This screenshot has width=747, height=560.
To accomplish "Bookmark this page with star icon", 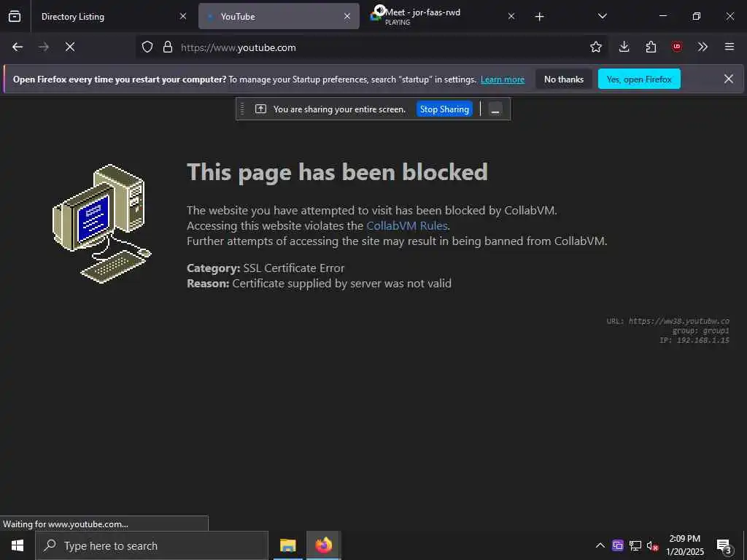I will coord(595,47).
